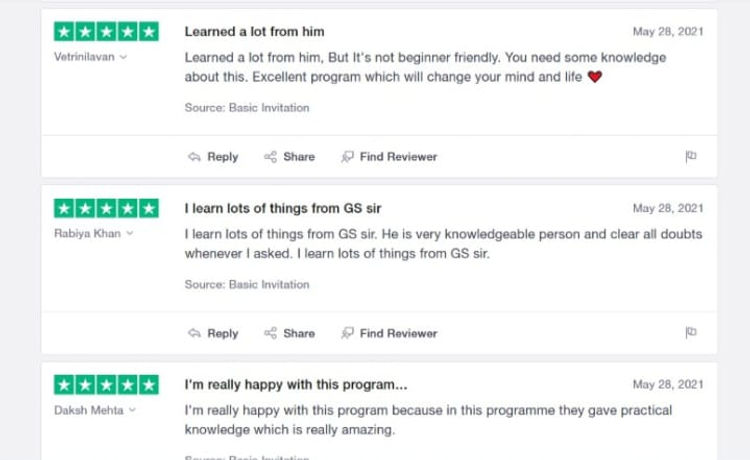Click Reply icon on Vetrinilavan's review
The image size is (750, 460).
click(x=194, y=157)
